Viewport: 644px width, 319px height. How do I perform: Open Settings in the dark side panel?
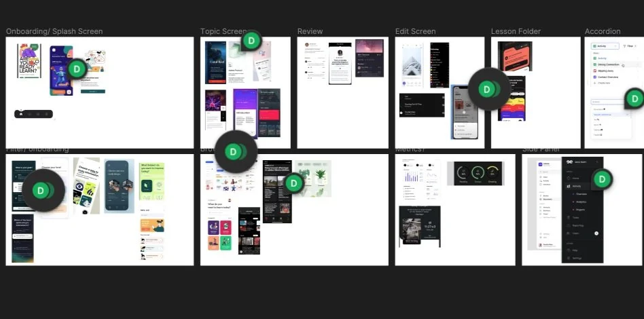577,258
